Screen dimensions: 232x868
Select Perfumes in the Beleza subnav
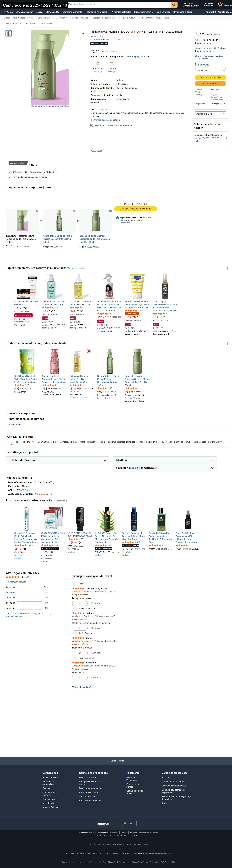74,18
